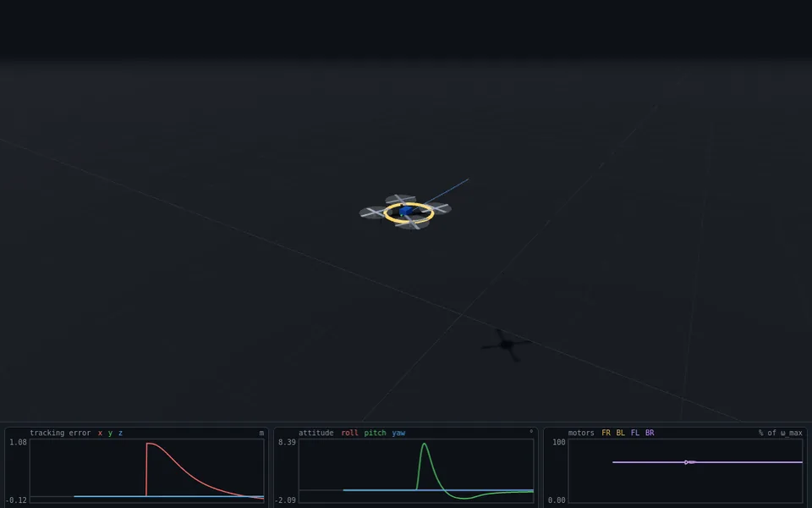
Task: Click the 'FR' motor legend label
Action: coord(606,433)
